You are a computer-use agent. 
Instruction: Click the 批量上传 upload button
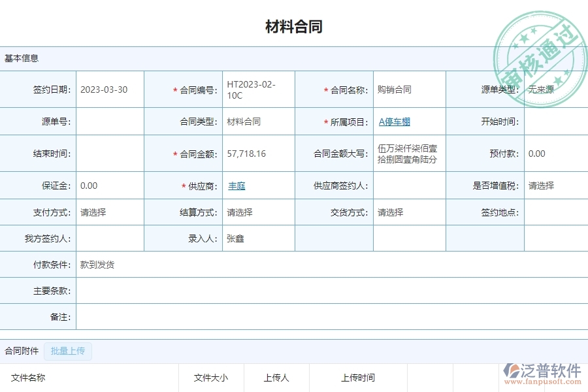tap(68, 351)
